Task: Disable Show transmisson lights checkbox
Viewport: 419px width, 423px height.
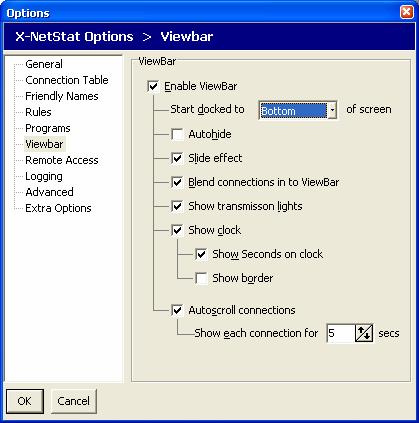Action: tap(177, 206)
